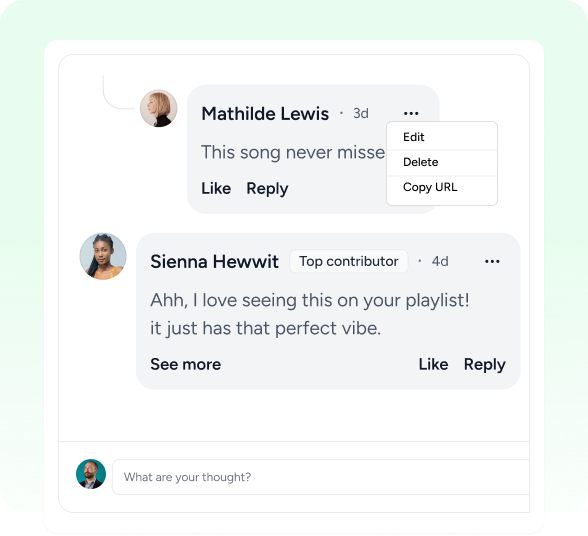Click the 4d timestamp on Sienna's comment
The image size is (588, 536).
(x=440, y=261)
